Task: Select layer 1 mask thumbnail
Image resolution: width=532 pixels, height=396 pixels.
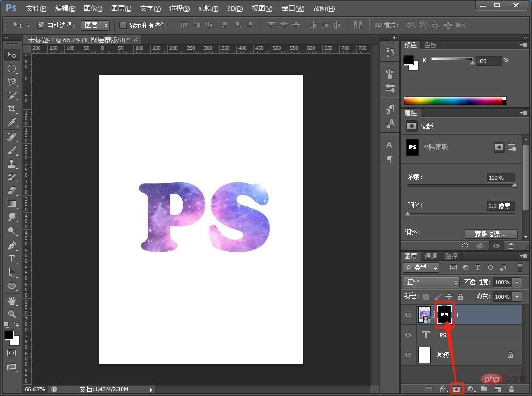Action: coord(444,315)
